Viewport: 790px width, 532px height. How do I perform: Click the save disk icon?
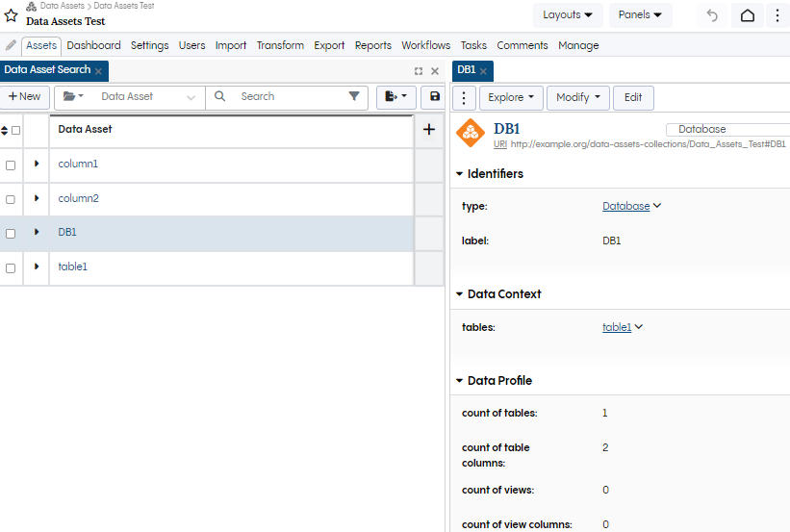coord(435,97)
